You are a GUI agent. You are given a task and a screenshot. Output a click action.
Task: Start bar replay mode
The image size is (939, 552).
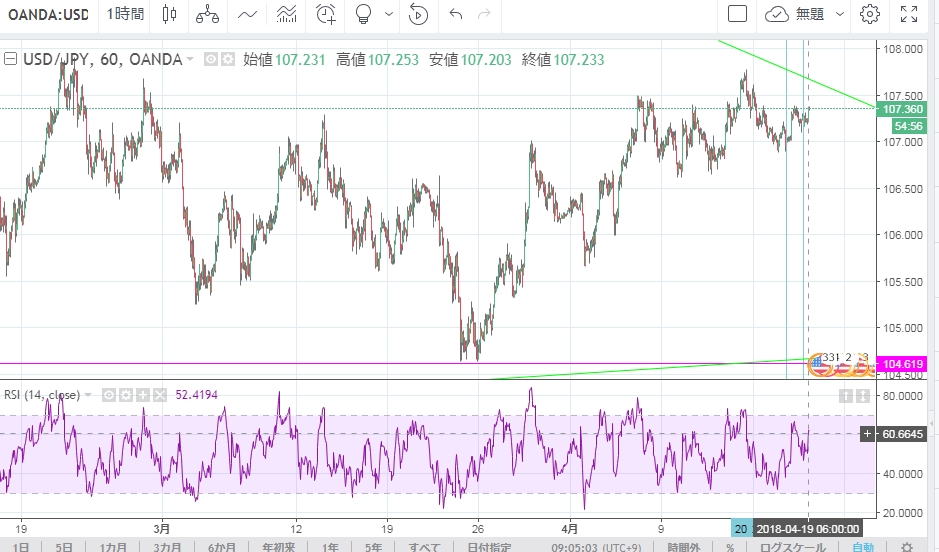(418, 14)
